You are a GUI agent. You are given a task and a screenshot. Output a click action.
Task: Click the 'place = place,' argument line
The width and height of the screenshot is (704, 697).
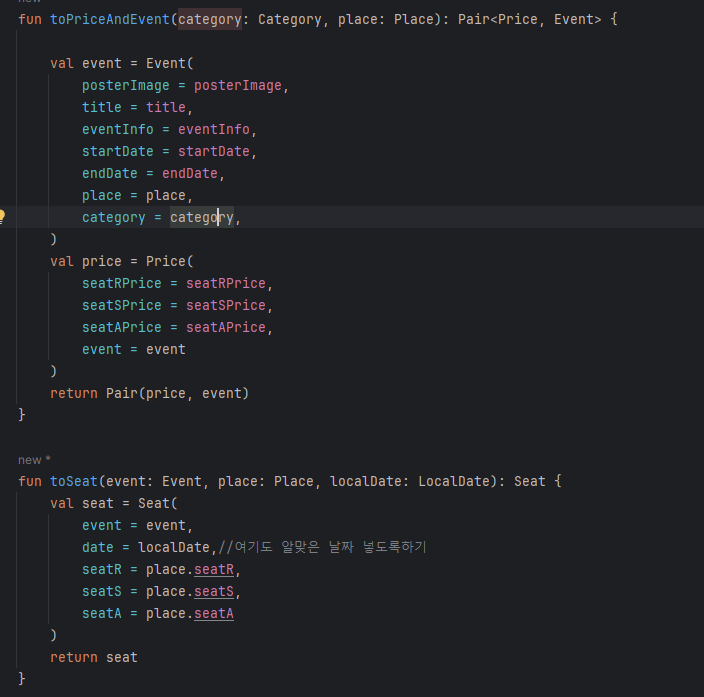point(137,195)
